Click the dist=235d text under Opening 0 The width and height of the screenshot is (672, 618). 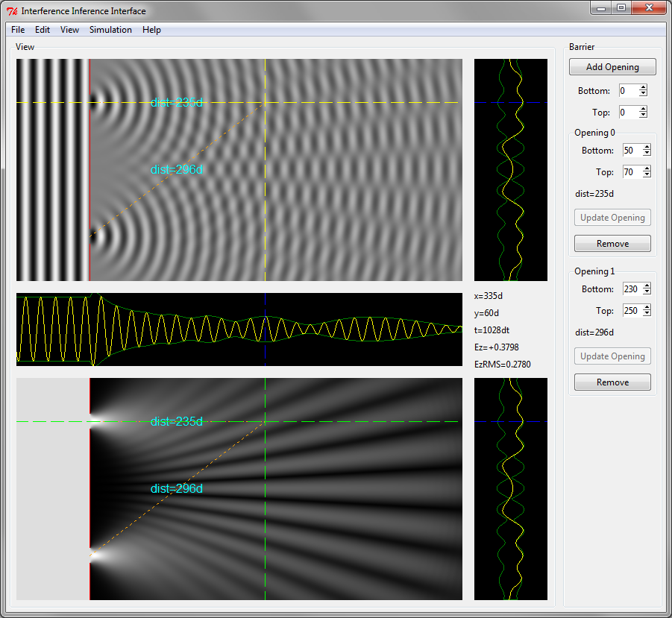coord(594,194)
